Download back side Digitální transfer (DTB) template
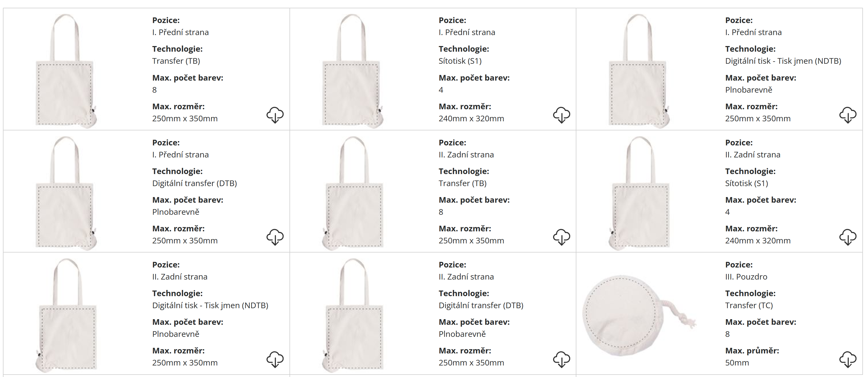The height and width of the screenshot is (377, 868). pos(561,359)
